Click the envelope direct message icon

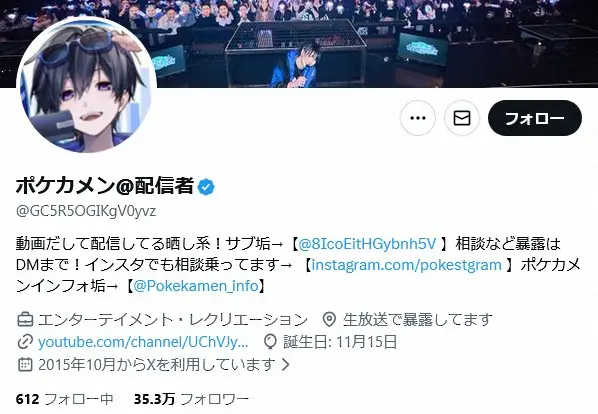462,118
